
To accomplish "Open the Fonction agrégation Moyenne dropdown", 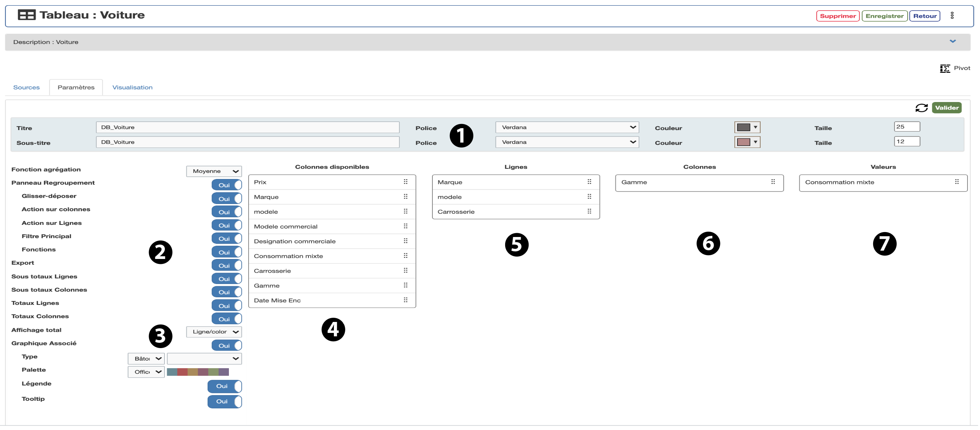I will point(214,172).
